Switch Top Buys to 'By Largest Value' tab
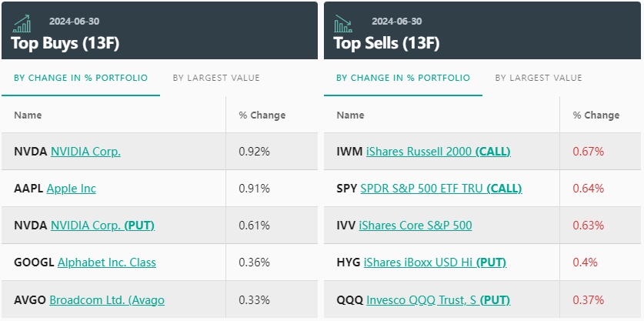The height and width of the screenshot is (321, 644). 216,78
